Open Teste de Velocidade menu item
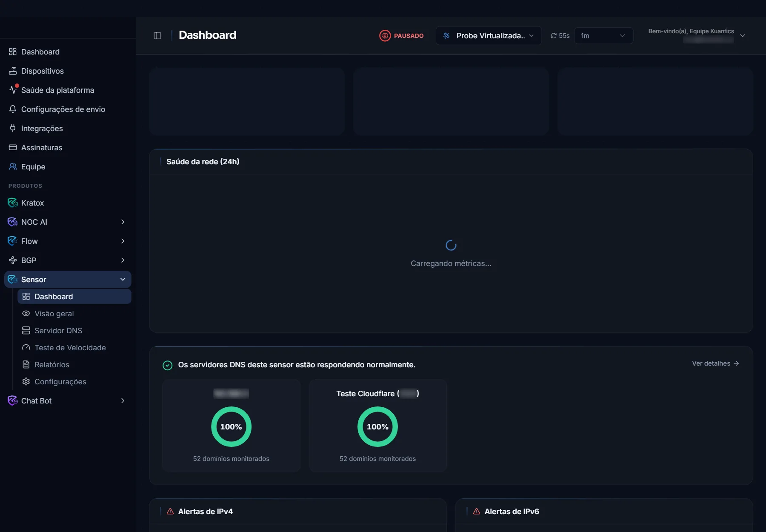Image resolution: width=766 pixels, height=532 pixels. point(74,348)
